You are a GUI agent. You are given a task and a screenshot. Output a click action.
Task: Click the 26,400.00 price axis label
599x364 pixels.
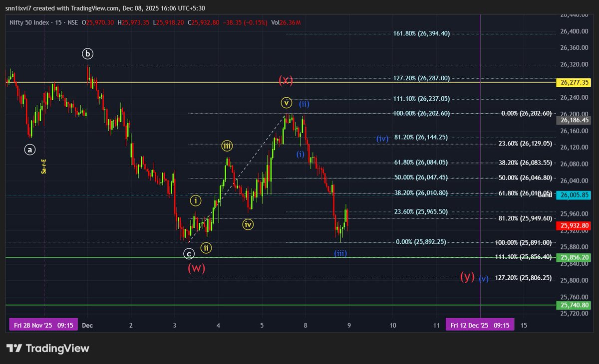pyautogui.click(x=574, y=31)
